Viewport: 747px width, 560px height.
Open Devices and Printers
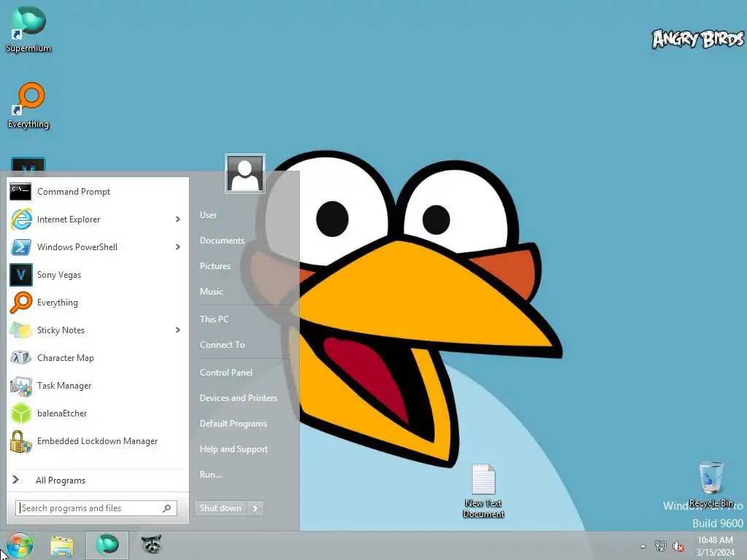tap(239, 398)
